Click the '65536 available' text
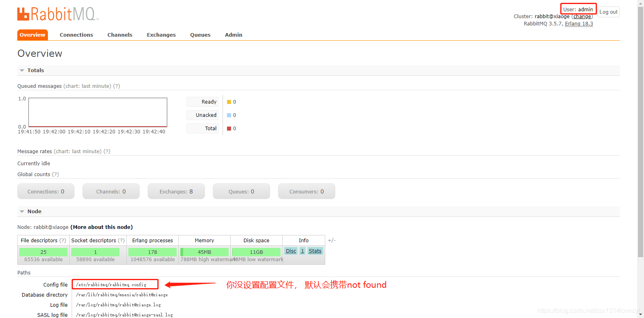Screen dimensions: 644x318 pos(43,260)
